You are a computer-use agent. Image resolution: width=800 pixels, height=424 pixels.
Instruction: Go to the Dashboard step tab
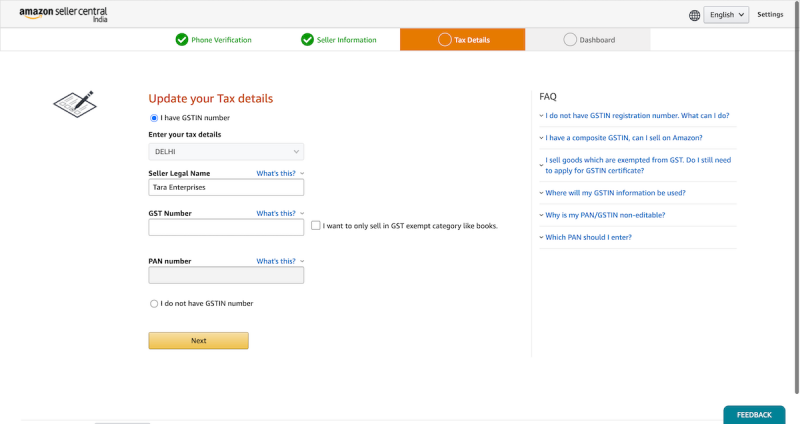pos(588,40)
